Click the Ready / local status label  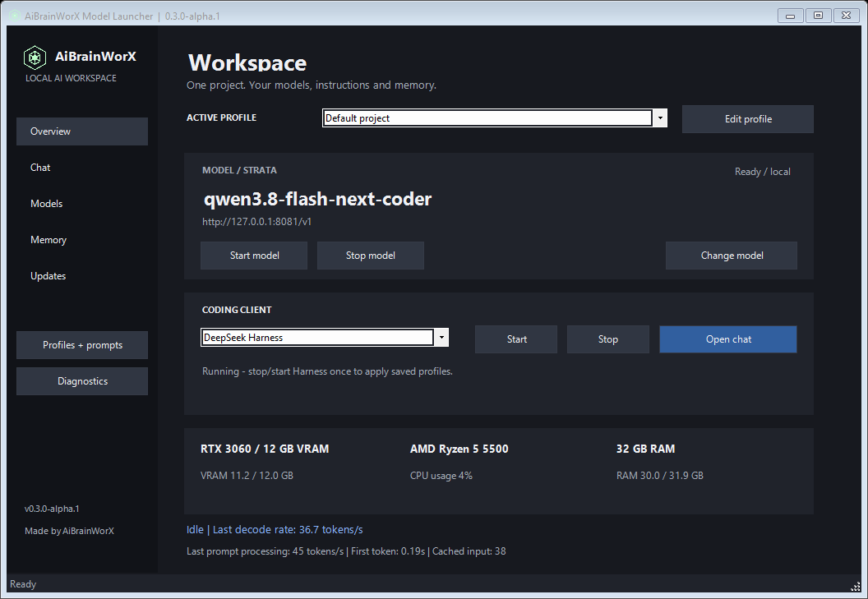click(x=762, y=172)
